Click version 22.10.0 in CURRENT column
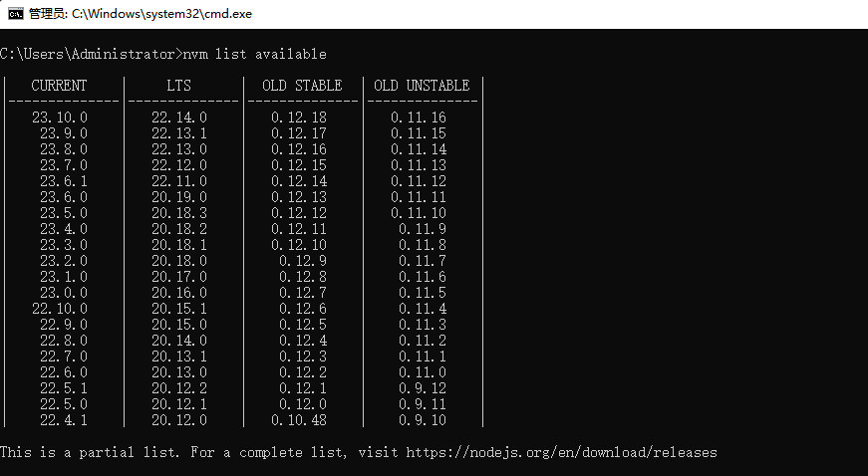This screenshot has width=868, height=476. pyautogui.click(x=60, y=309)
